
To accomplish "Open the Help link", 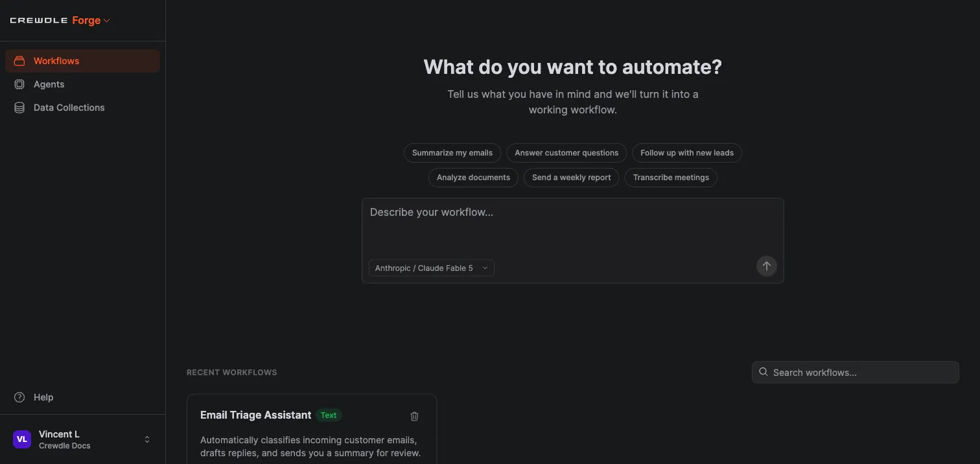I will point(43,397).
